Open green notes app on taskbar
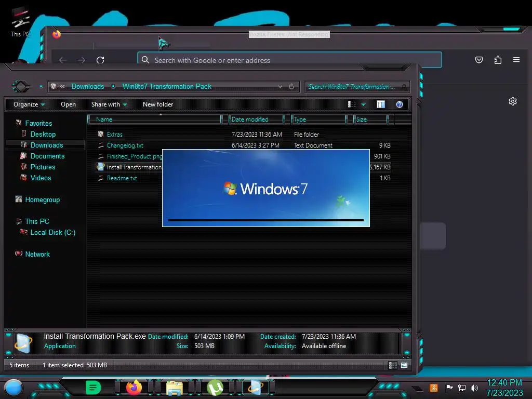The width and height of the screenshot is (532, 399). point(94,388)
